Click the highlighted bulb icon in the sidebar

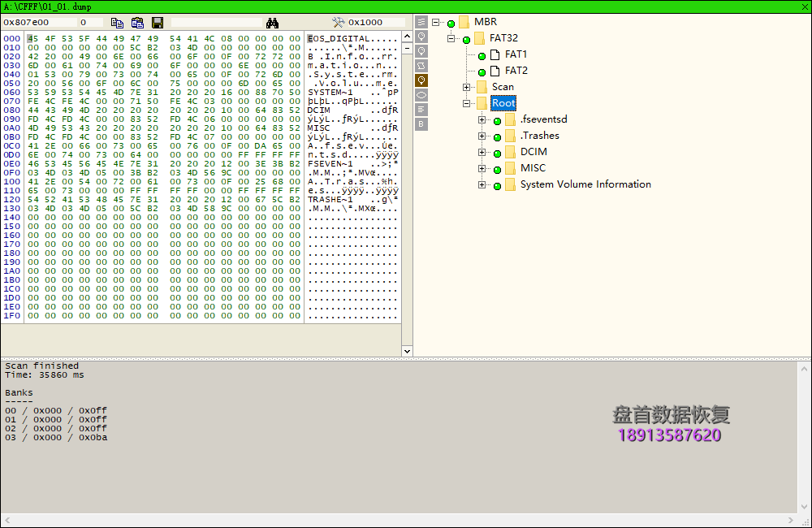tap(420, 80)
